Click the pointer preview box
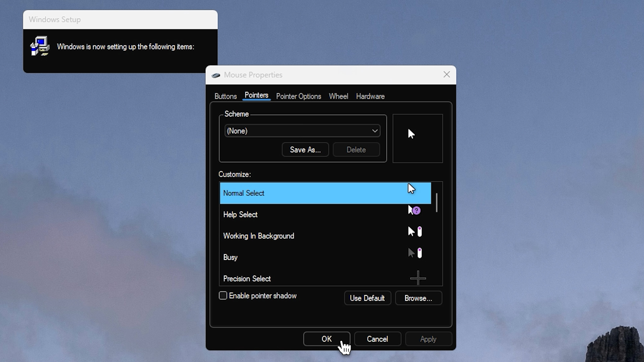Screen dimensions: 644x362 418,138
